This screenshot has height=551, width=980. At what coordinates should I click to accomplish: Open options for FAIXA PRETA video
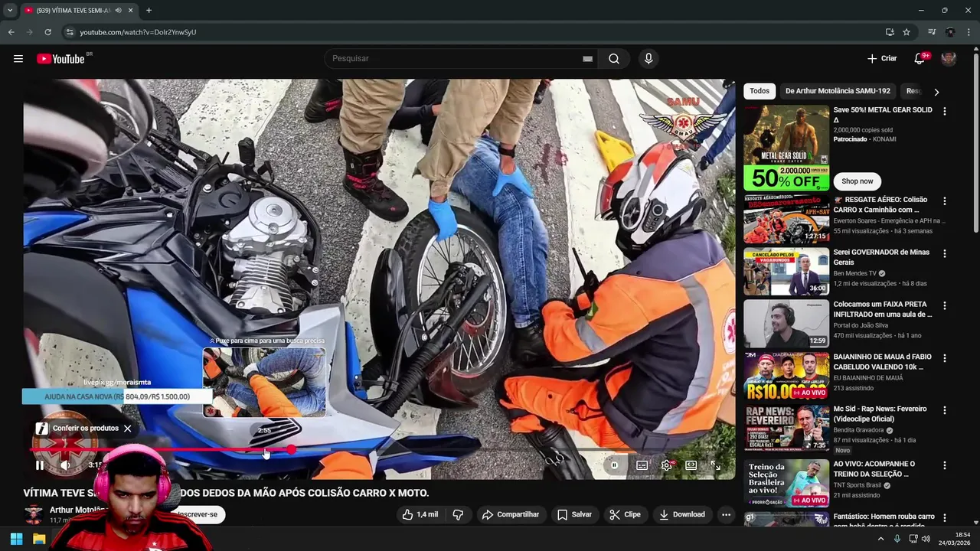point(944,306)
